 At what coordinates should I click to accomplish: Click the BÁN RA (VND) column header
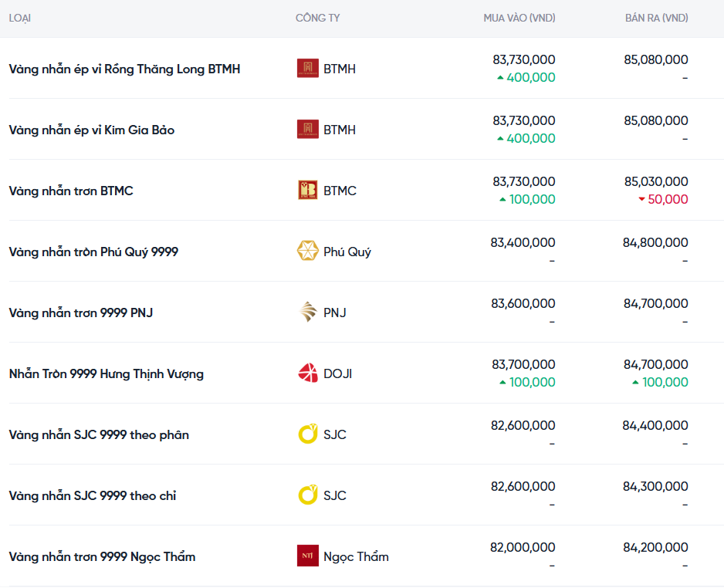657,18
